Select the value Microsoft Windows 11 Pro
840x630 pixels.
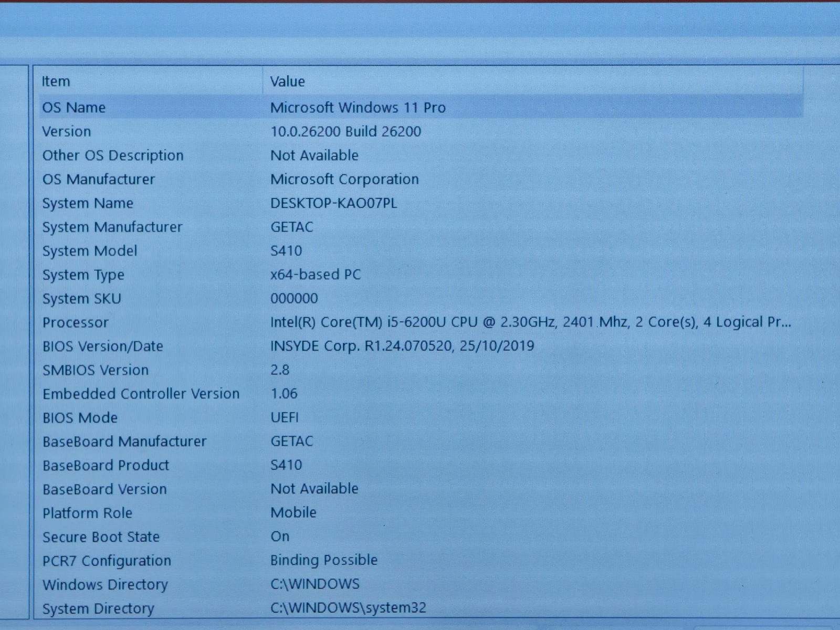pos(358,108)
